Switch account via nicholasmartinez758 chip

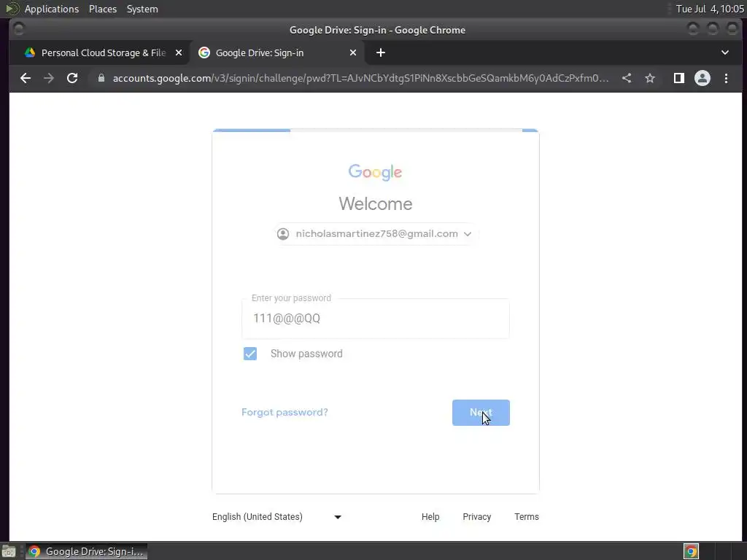point(375,234)
